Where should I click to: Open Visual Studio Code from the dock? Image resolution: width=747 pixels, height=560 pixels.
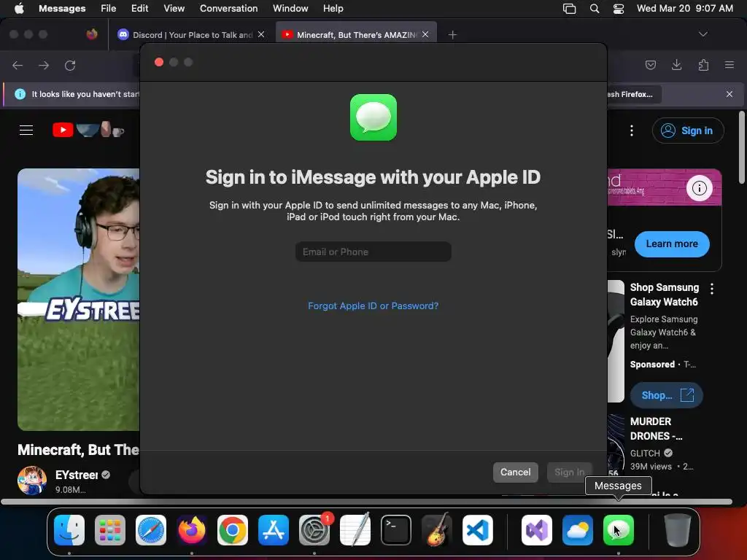pos(477,529)
